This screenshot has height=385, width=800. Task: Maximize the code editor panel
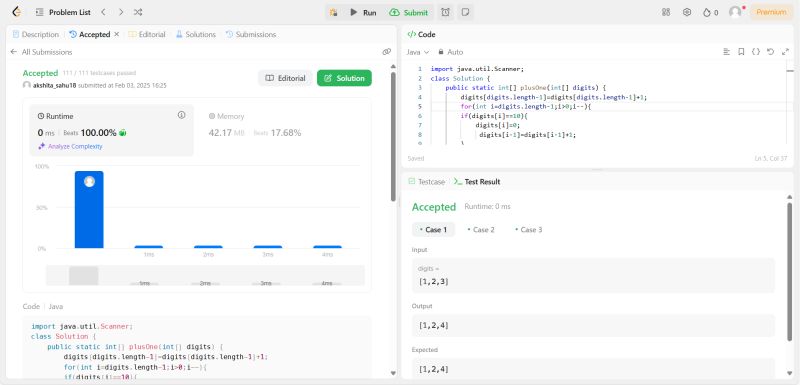pyautogui.click(x=785, y=52)
